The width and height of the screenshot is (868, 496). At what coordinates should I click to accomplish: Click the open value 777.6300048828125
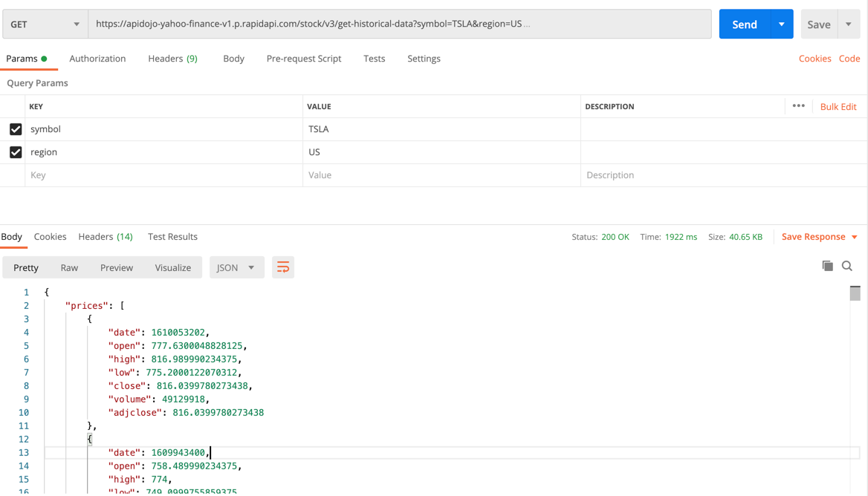tap(196, 345)
